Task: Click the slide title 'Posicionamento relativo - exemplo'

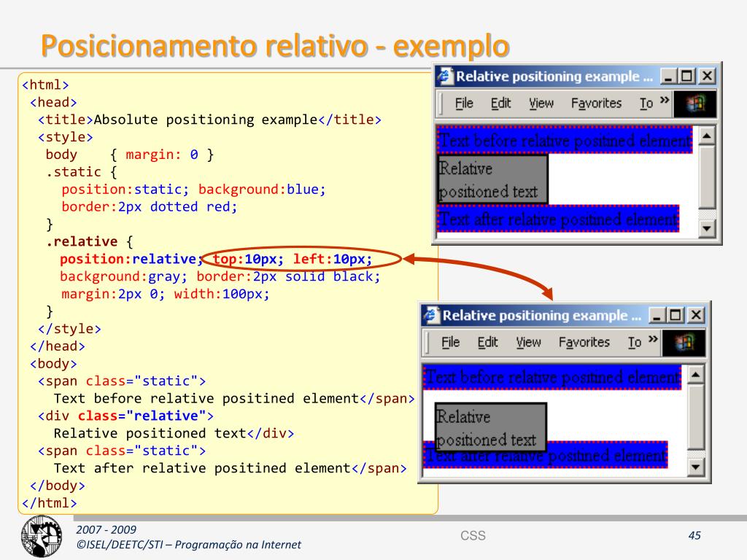Action: click(x=275, y=46)
